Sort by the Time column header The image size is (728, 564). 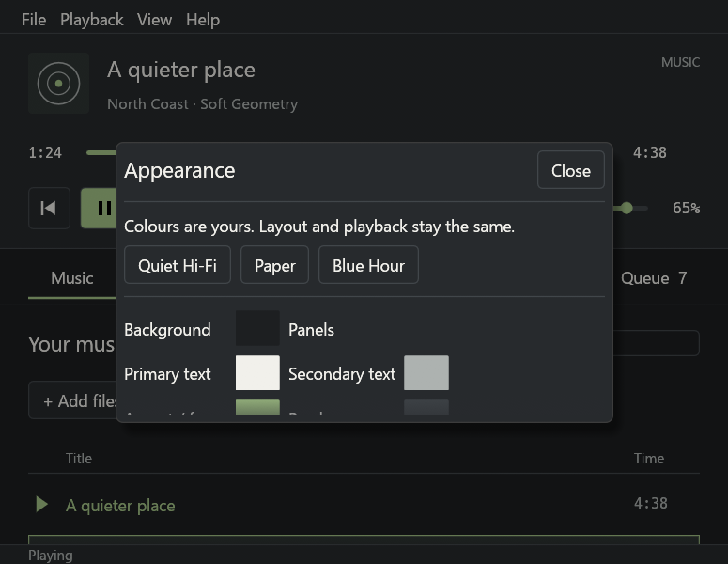coord(648,459)
